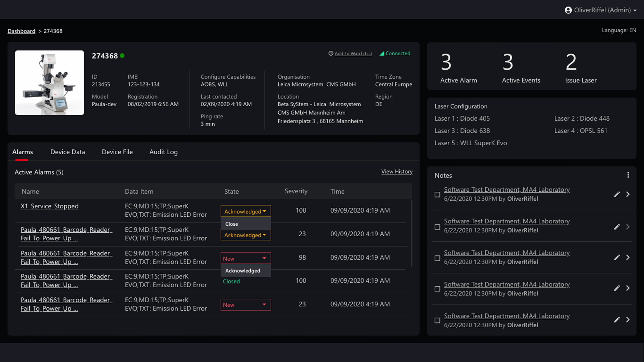Screen dimensions: 644x362
Task: Click the user account avatar icon
Action: [x=568, y=10]
